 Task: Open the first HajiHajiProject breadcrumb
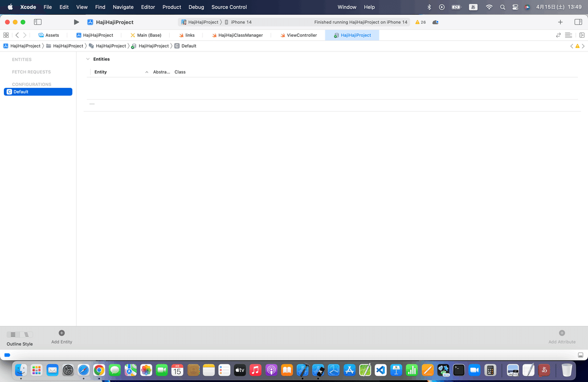point(22,46)
